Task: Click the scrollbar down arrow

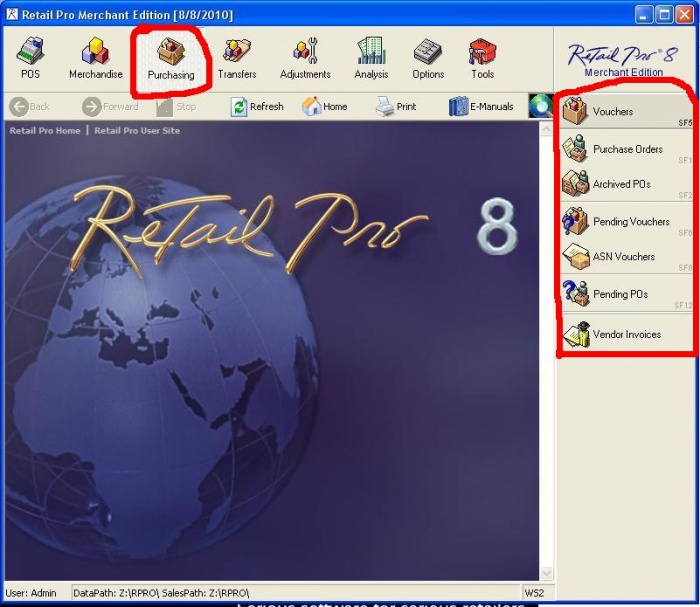Action: 546,573
